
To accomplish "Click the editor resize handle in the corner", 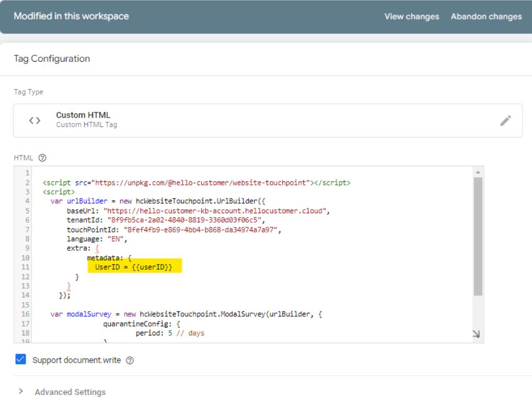I will [476, 334].
